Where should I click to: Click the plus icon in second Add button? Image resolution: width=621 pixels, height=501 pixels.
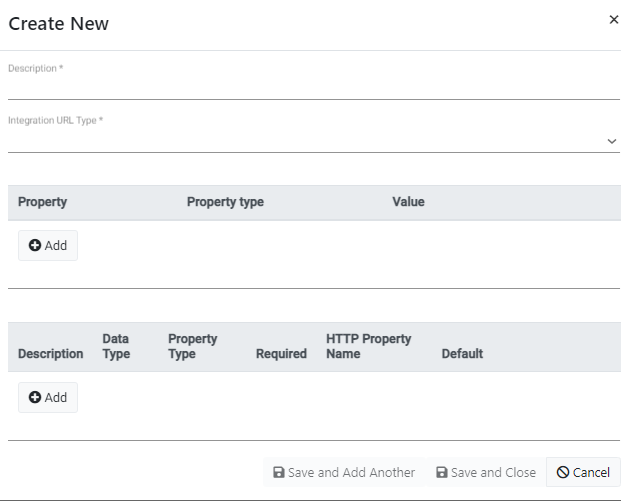tap(35, 397)
